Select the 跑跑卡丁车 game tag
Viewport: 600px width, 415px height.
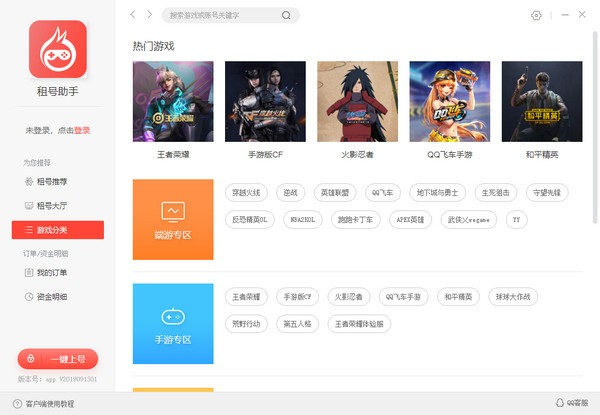pos(355,220)
